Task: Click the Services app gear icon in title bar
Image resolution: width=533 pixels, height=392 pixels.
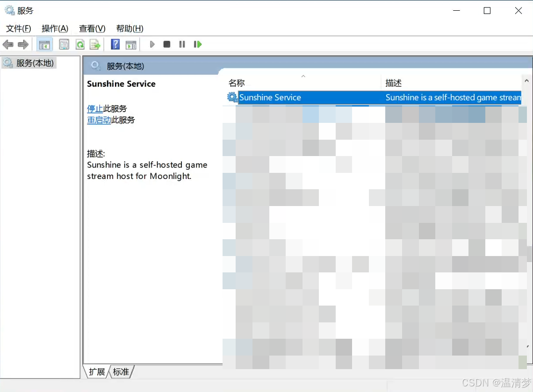Action: (9, 10)
